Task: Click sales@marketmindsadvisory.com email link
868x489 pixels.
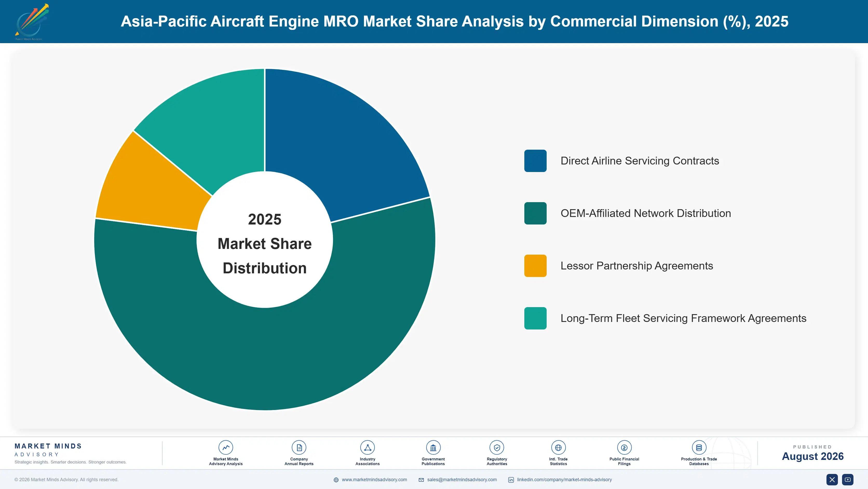Action: click(462, 480)
